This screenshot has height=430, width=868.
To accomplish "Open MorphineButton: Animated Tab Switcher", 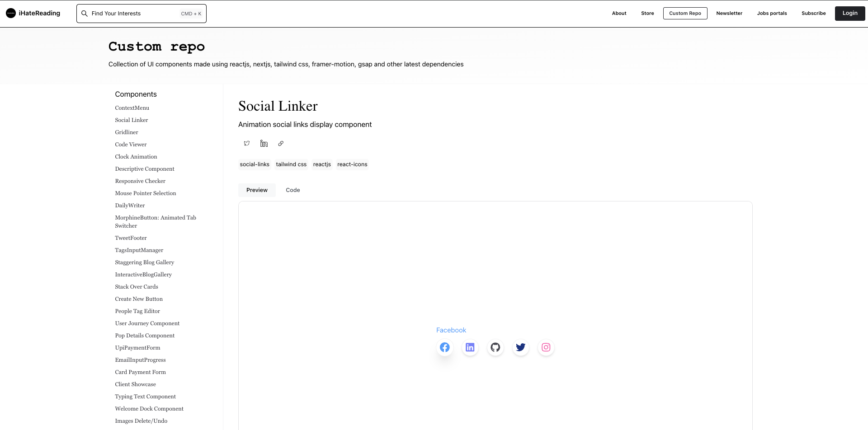I will 156,222.
